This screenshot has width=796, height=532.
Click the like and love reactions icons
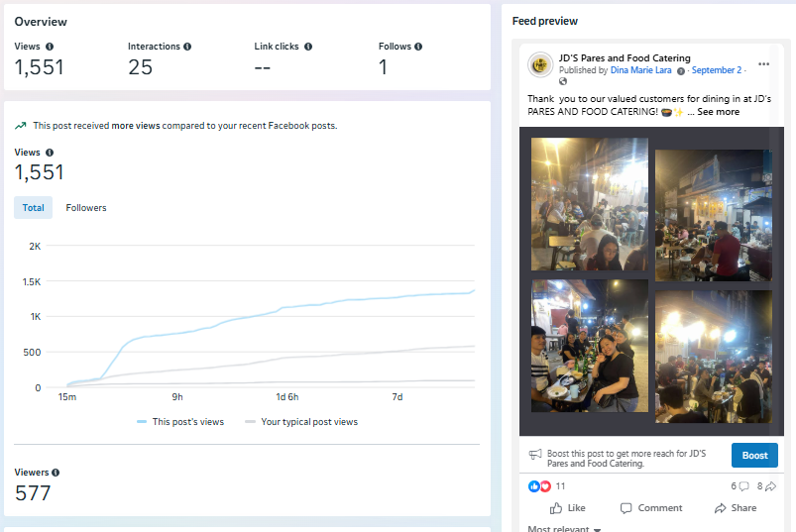[x=539, y=486]
